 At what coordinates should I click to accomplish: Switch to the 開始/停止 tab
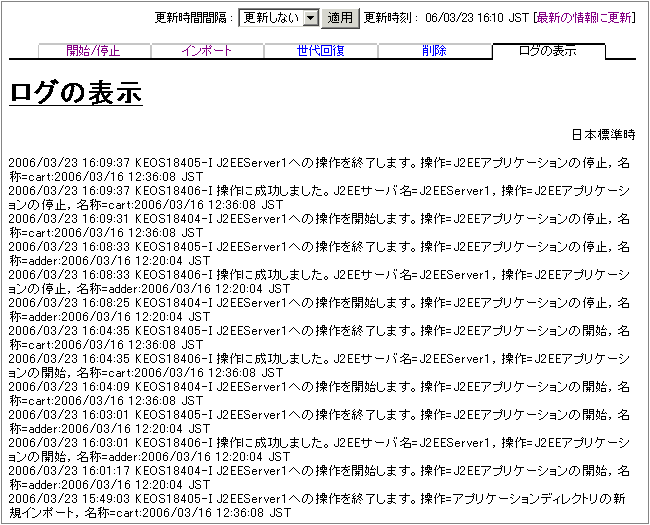pyautogui.click(x=93, y=51)
